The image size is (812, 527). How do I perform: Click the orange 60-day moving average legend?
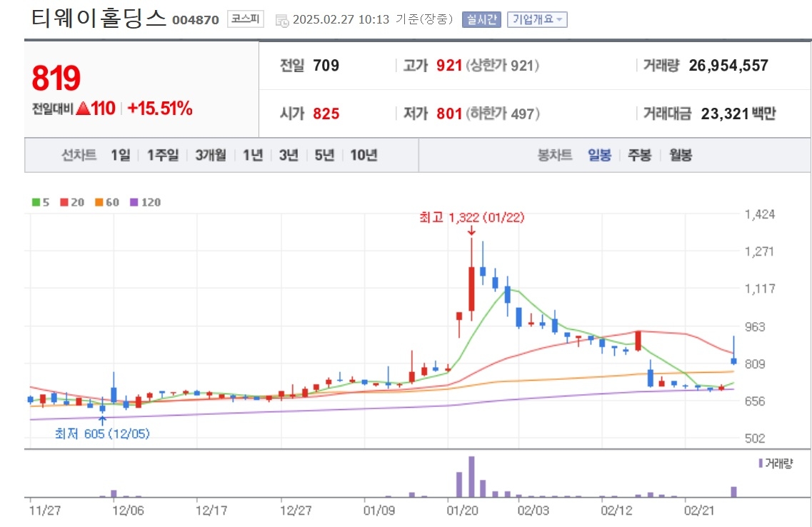click(106, 202)
